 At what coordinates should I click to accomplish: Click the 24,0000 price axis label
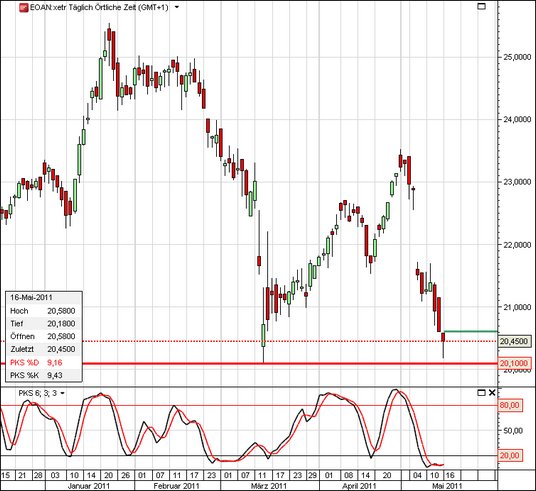517,119
